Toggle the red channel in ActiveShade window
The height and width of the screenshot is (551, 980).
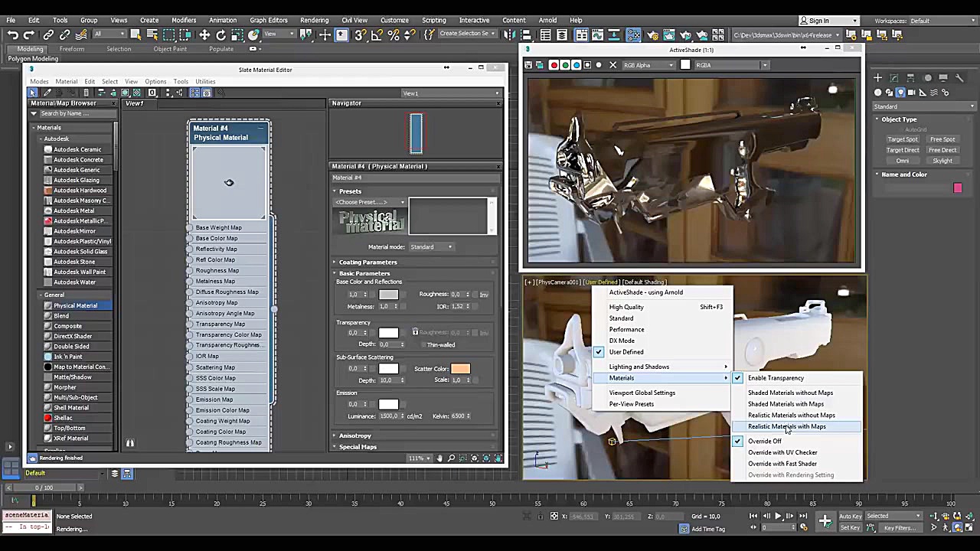(x=554, y=65)
